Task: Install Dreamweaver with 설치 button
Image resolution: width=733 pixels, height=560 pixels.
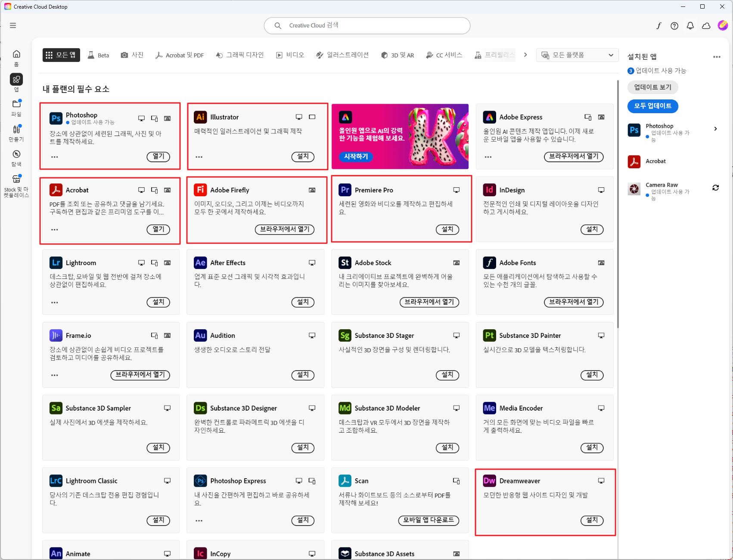Action: tap(592, 520)
